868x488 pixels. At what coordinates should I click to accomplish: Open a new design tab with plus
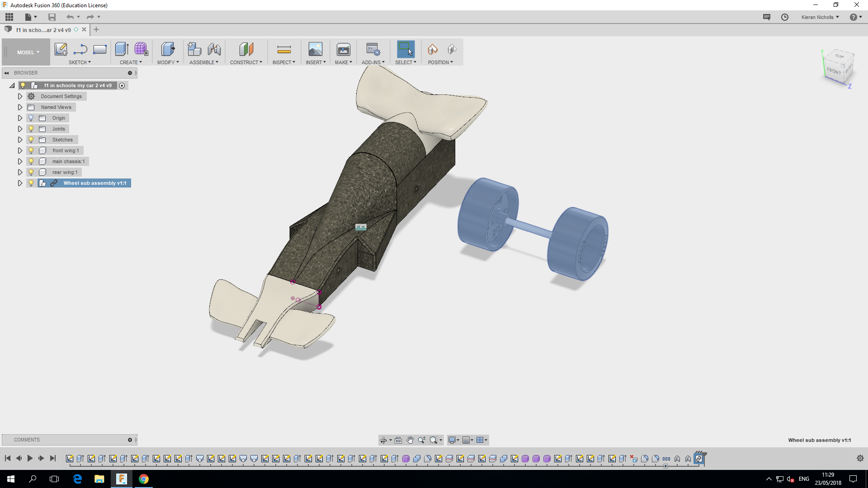click(96, 30)
